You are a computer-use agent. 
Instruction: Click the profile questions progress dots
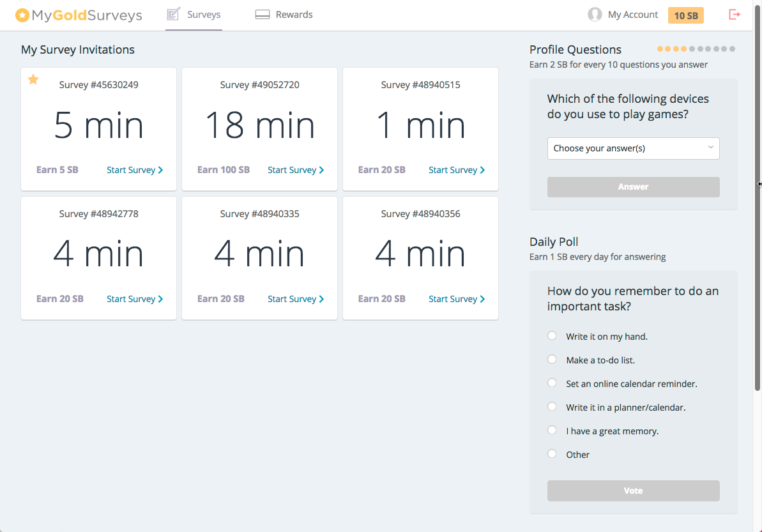696,49
